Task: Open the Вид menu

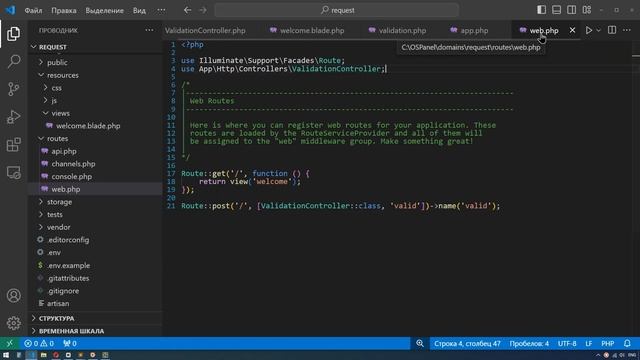Action: pyautogui.click(x=139, y=10)
